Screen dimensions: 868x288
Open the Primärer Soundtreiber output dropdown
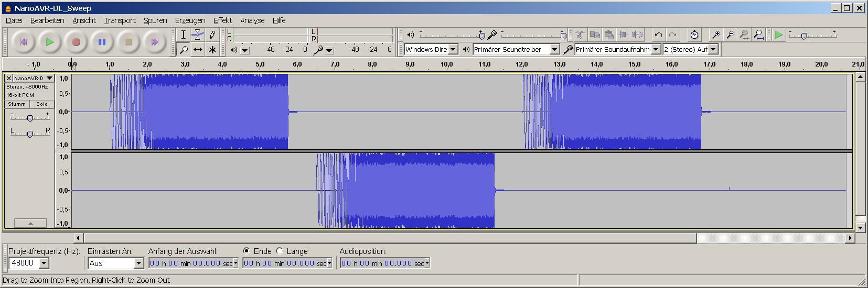[554, 49]
